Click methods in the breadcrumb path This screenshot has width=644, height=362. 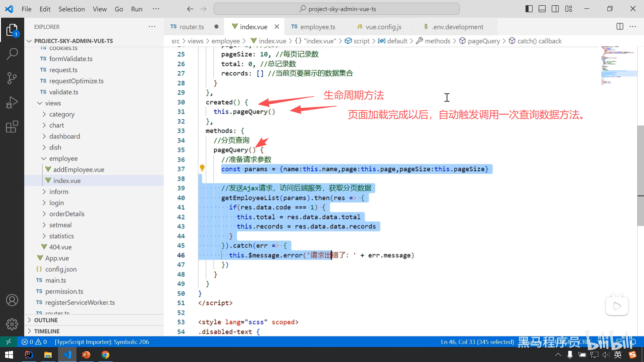[437, 41]
